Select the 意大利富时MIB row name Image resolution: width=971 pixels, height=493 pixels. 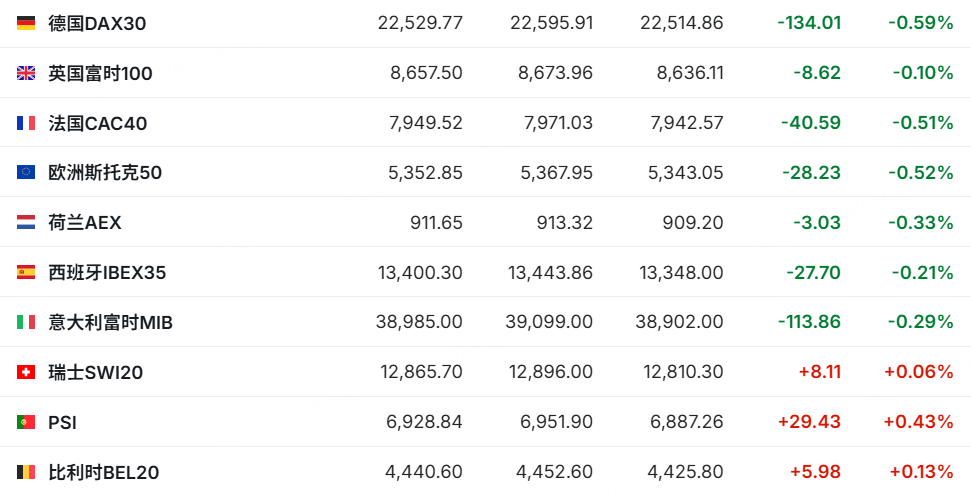pos(111,322)
